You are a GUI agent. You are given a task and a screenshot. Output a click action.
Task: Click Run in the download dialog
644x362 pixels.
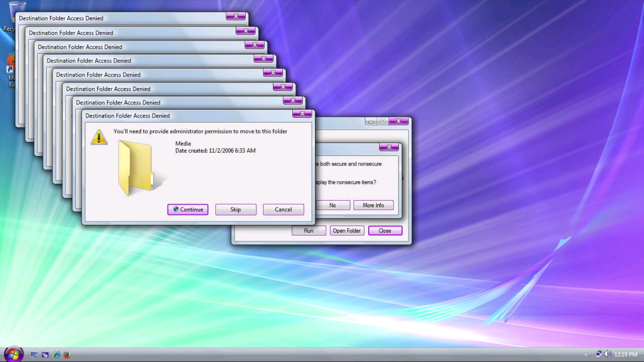[308, 231]
